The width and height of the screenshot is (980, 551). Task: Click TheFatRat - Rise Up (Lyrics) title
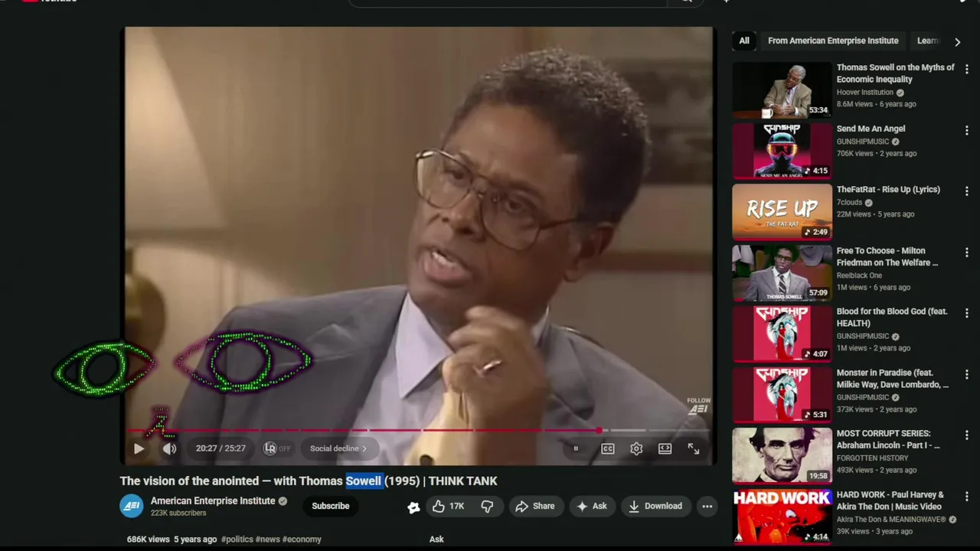pyautogui.click(x=888, y=189)
